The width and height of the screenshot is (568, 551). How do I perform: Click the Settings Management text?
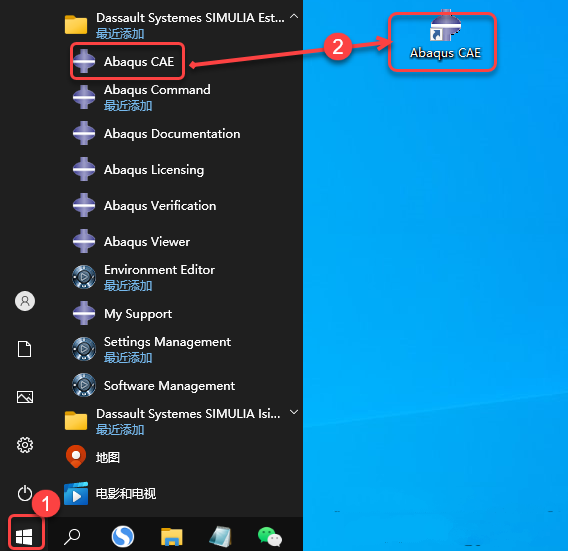coord(167,342)
